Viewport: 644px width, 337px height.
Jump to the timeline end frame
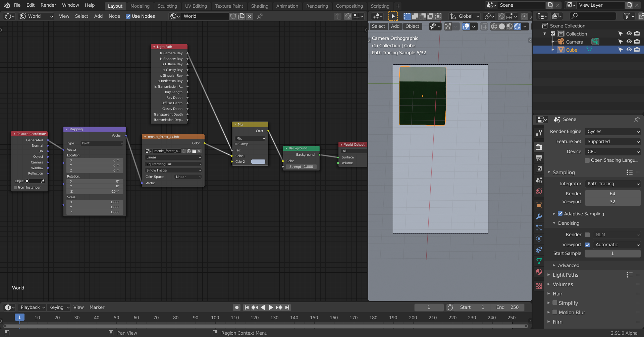point(287,307)
